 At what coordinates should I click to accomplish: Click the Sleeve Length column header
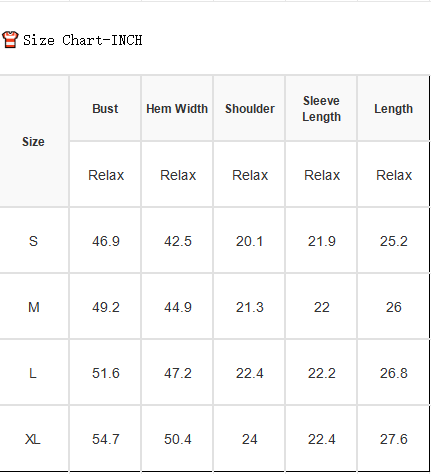coord(321,109)
